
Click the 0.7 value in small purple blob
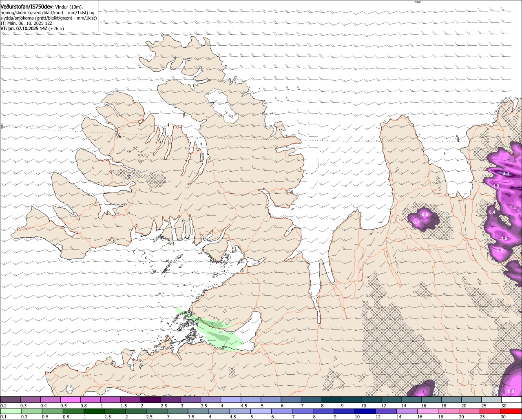pyautogui.click(x=416, y=222)
